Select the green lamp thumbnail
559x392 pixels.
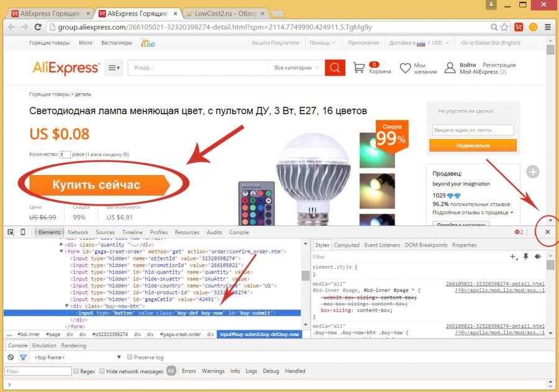tap(377, 150)
